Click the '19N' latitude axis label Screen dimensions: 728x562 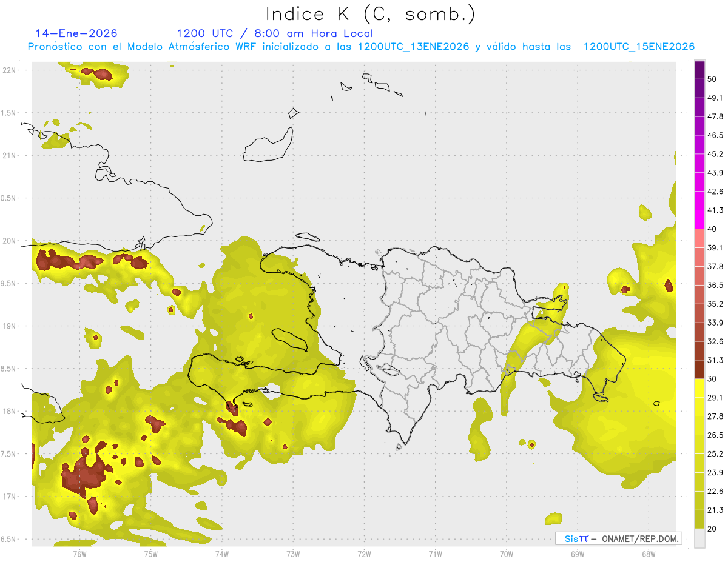(9, 326)
